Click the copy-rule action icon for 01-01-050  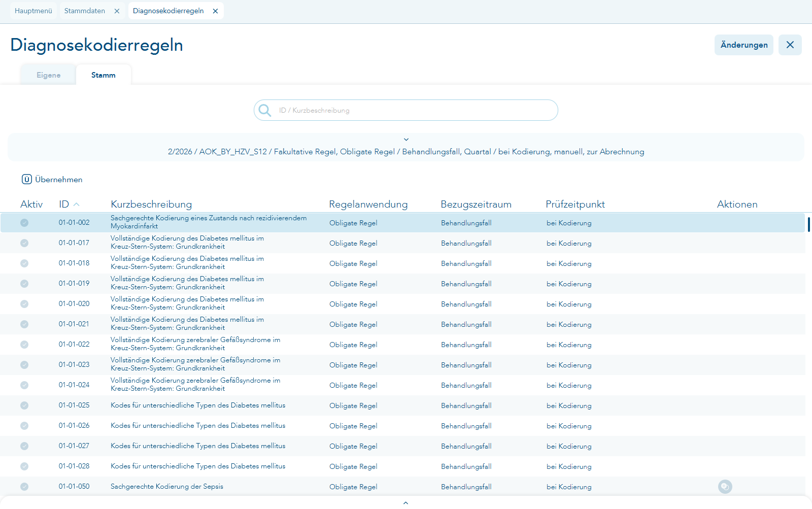click(x=725, y=487)
